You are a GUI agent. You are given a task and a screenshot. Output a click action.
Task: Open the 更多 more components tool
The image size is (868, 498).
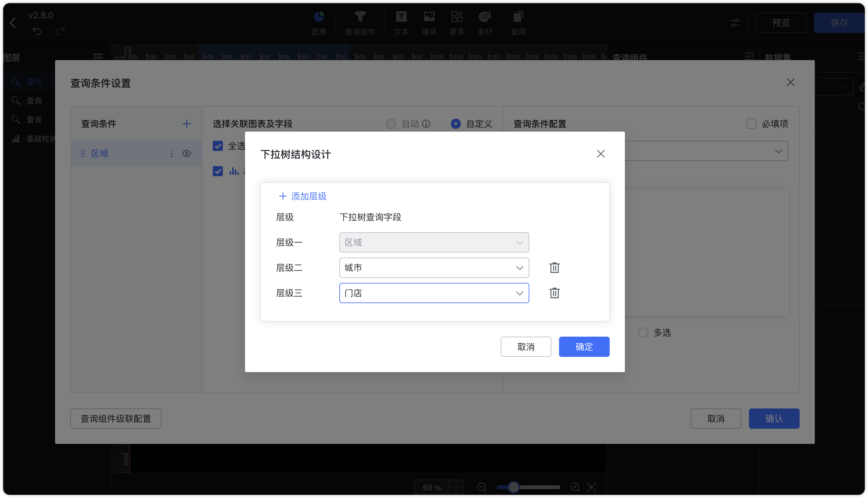(457, 23)
